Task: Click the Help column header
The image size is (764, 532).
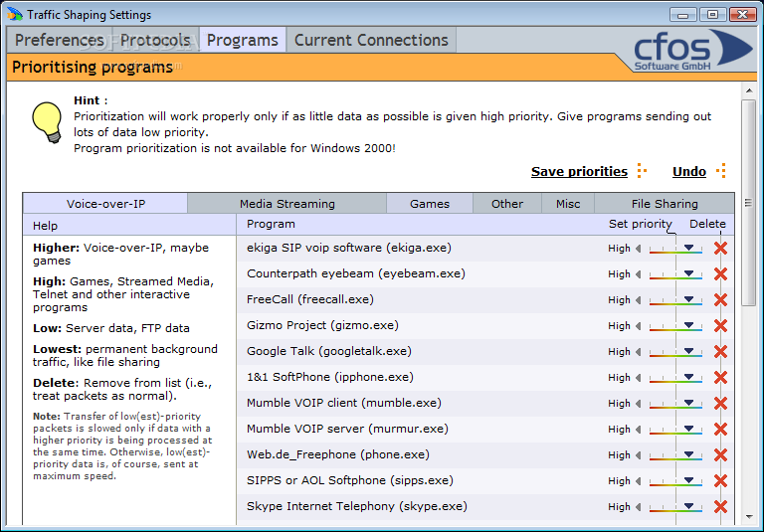Action: click(x=46, y=226)
